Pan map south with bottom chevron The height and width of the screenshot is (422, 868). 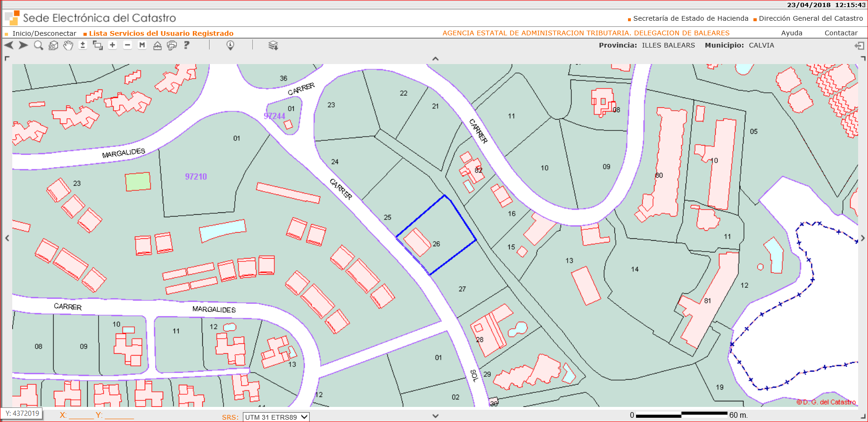435,416
